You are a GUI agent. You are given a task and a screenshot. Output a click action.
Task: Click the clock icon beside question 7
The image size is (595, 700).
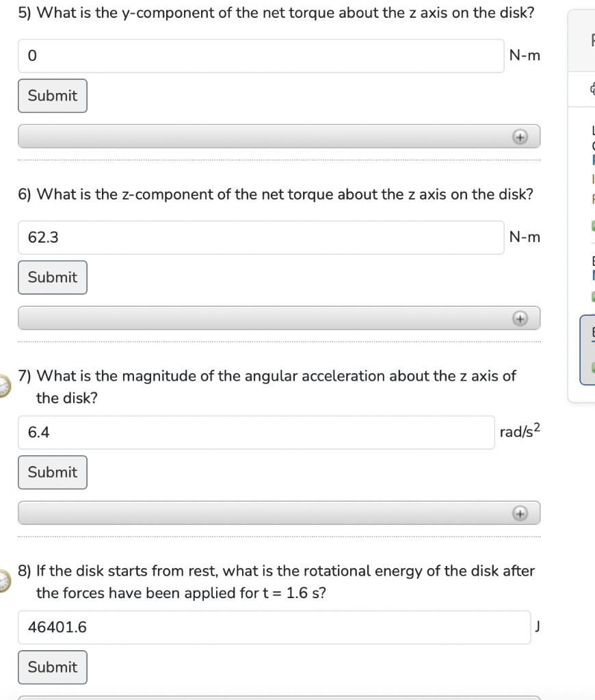tap(3, 386)
